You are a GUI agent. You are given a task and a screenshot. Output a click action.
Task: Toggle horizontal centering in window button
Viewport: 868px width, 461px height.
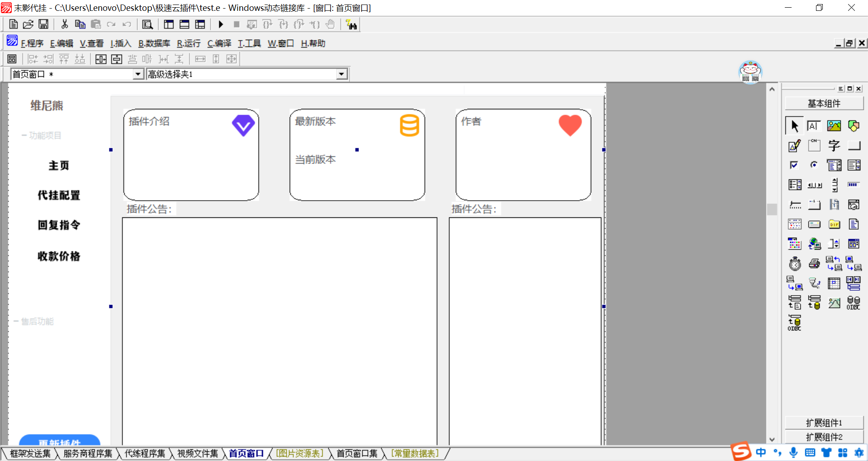point(101,59)
